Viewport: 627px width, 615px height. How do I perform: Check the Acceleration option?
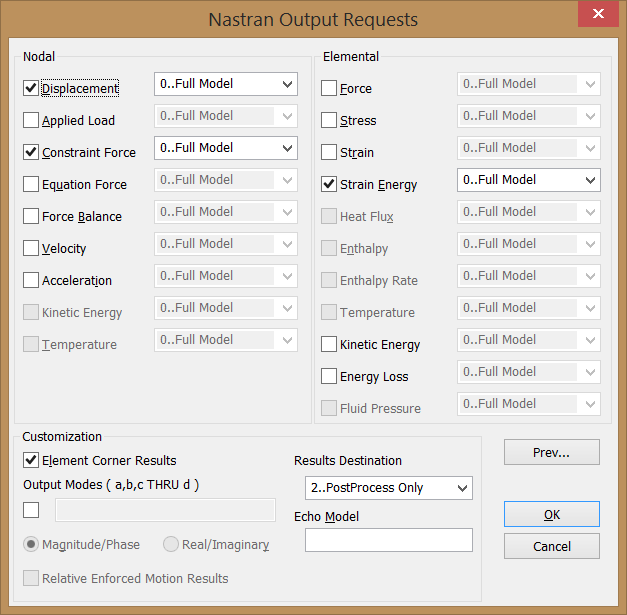31,280
